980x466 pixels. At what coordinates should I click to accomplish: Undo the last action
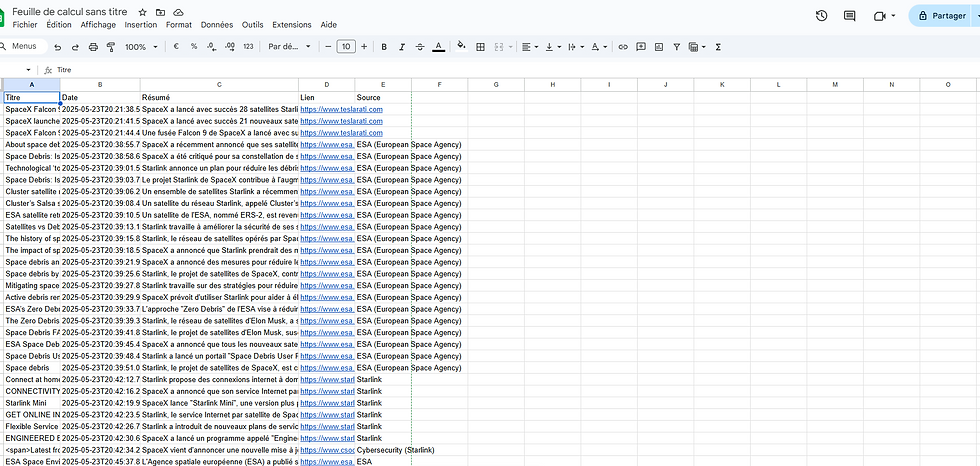pos(58,47)
